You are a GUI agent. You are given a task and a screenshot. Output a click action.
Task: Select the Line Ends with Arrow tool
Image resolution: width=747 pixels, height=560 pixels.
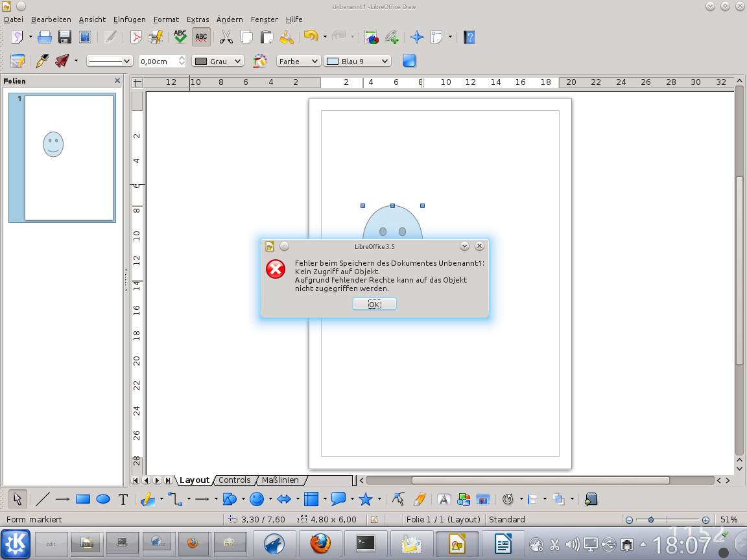[x=62, y=499]
